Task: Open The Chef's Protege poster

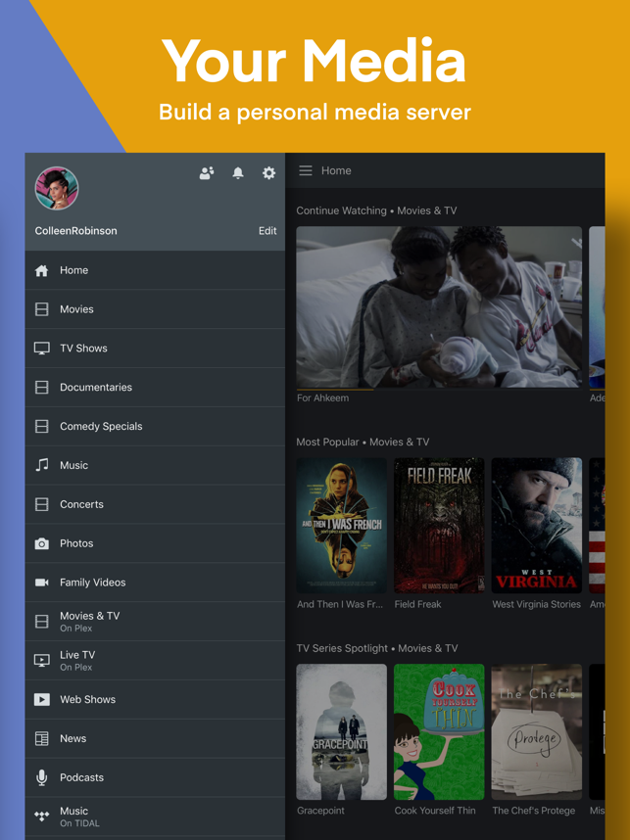Action: (537, 731)
